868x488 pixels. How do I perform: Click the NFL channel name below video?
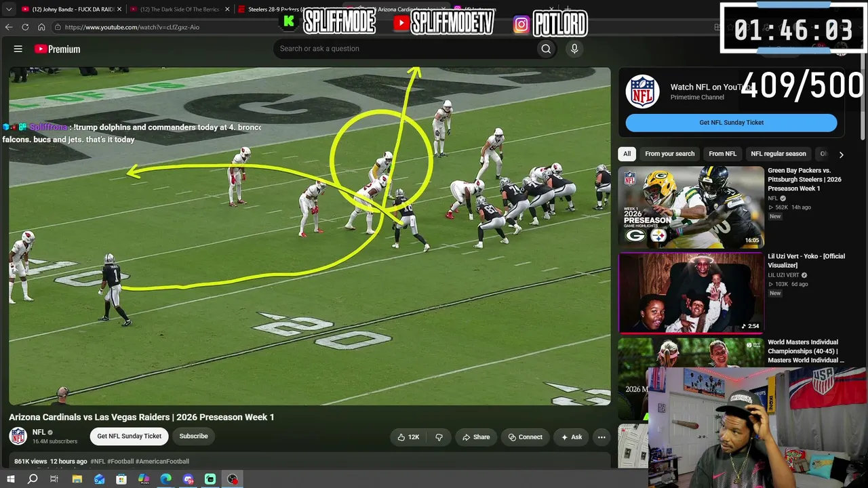pyautogui.click(x=39, y=432)
